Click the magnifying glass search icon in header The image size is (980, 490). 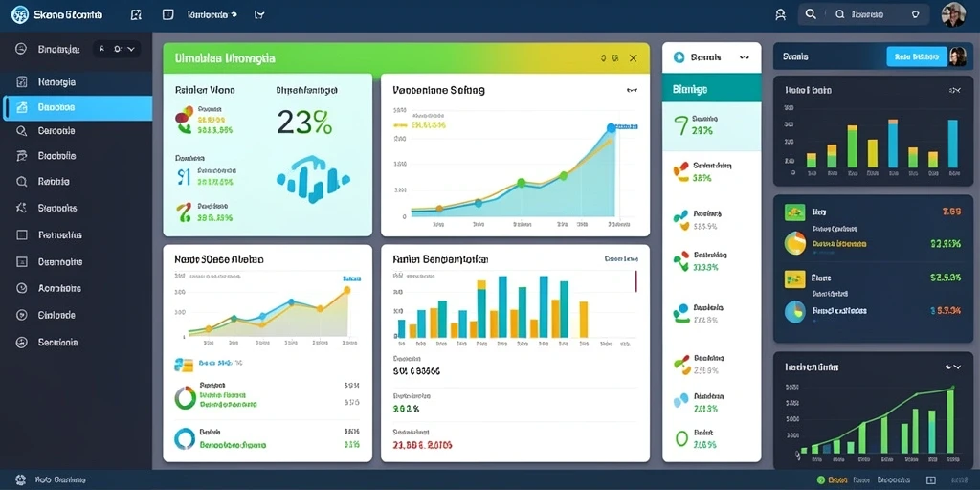click(x=811, y=13)
